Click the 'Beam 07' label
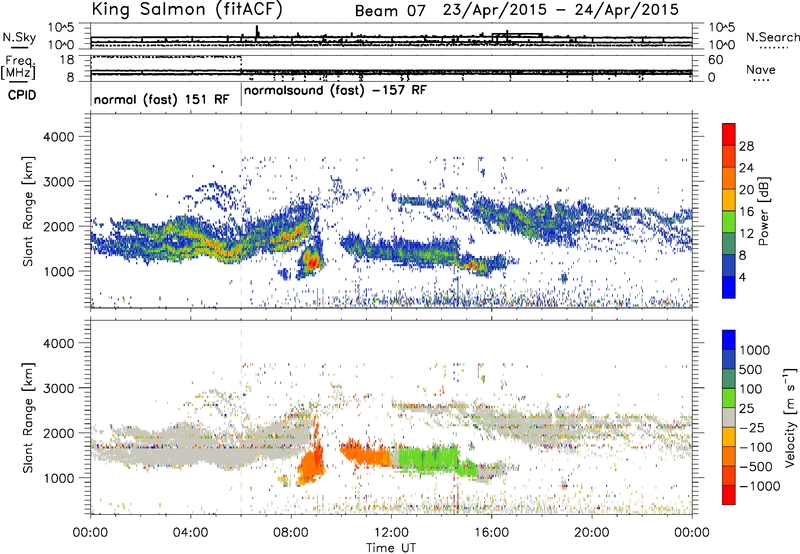This screenshot has width=800, height=554. [390, 11]
